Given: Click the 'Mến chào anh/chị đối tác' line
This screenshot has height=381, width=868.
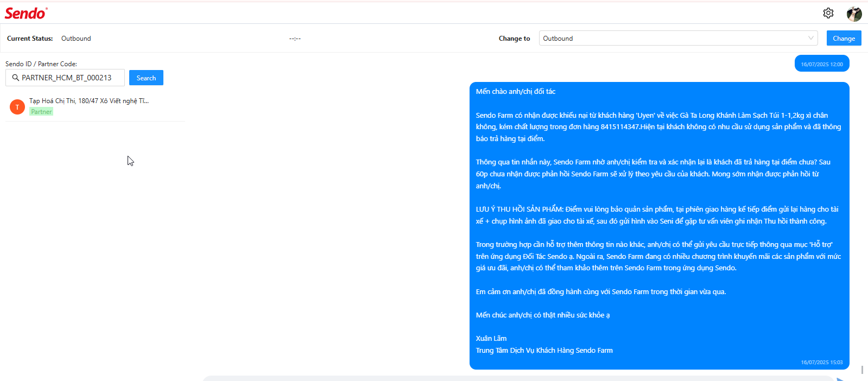Looking at the screenshot, I should pos(516,91).
